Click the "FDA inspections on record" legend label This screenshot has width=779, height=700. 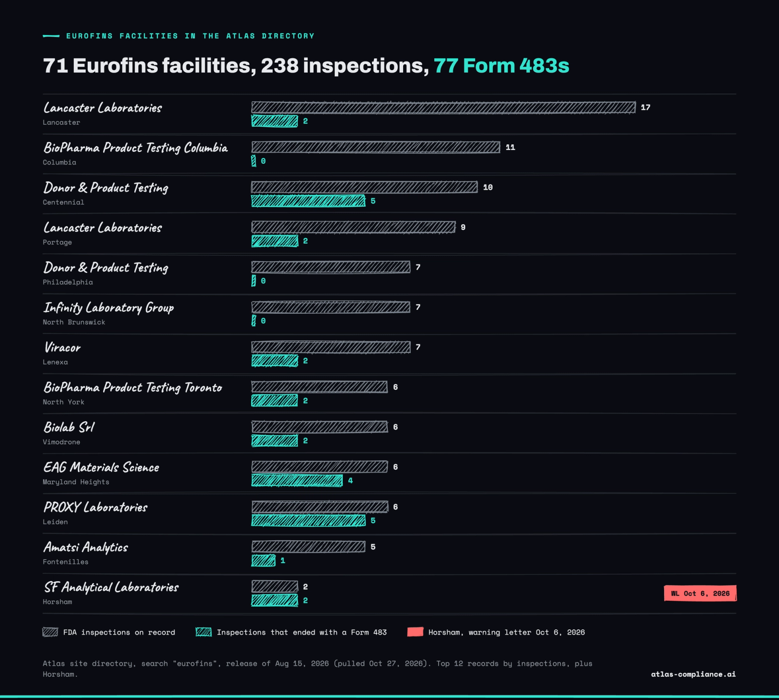point(119,632)
